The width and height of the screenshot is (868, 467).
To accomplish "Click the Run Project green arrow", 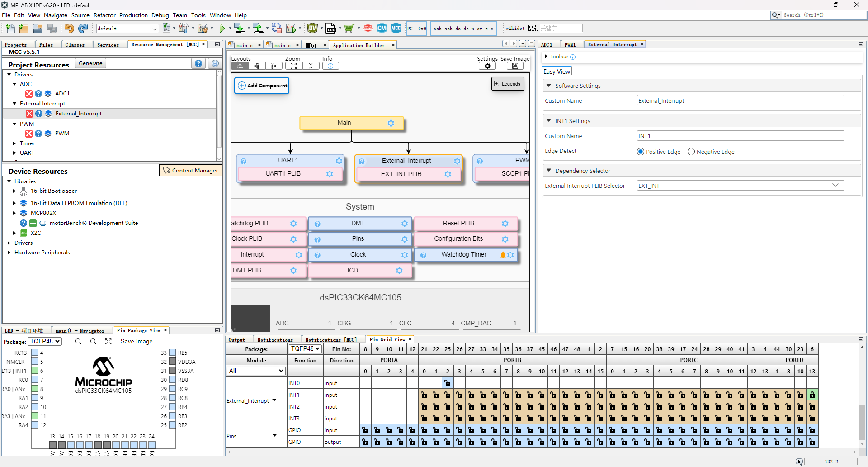I will [222, 29].
